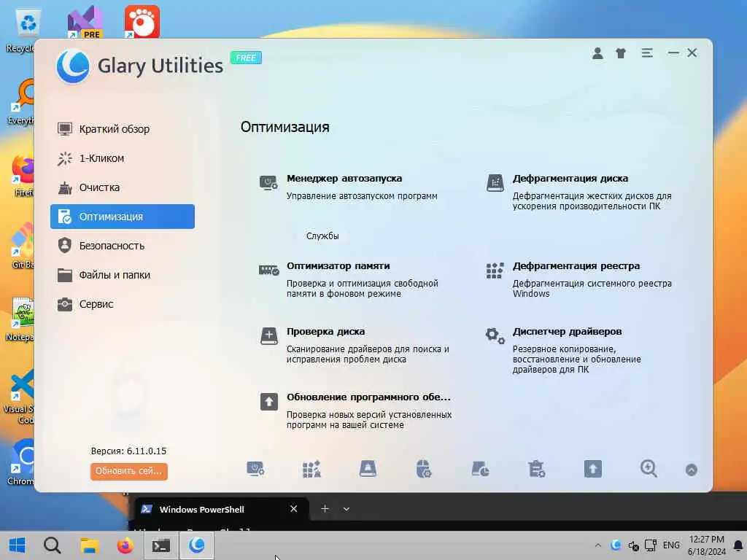Open the taskbar clock and date
This screenshot has height=560, width=747.
706,545
